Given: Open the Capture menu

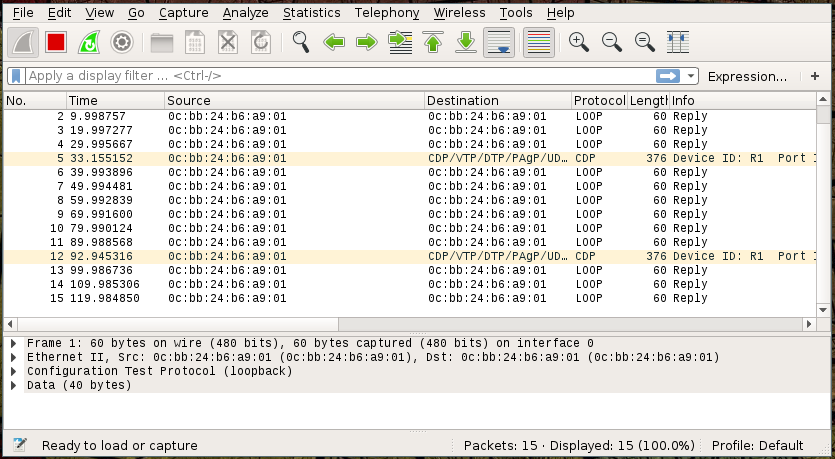Looking at the screenshot, I should tap(184, 13).
